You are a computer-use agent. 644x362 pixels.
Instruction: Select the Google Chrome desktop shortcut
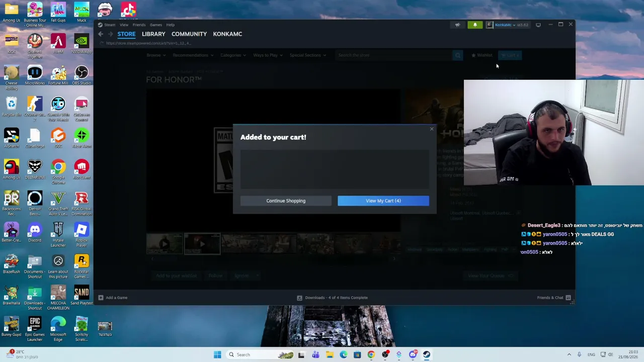[58, 172]
